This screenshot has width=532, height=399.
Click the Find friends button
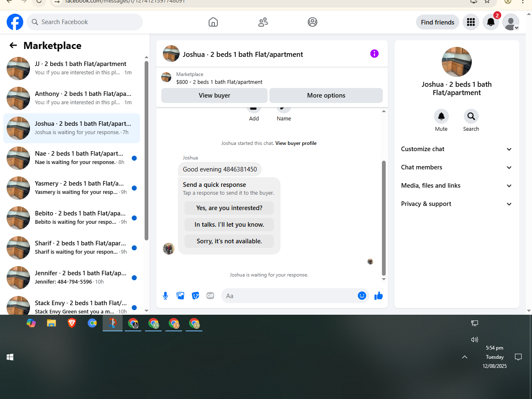(x=438, y=22)
